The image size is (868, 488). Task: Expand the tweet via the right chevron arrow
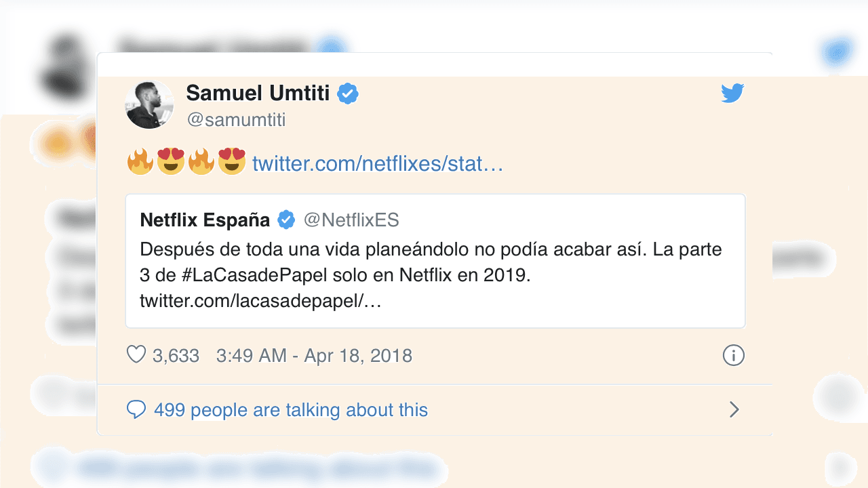(x=734, y=409)
